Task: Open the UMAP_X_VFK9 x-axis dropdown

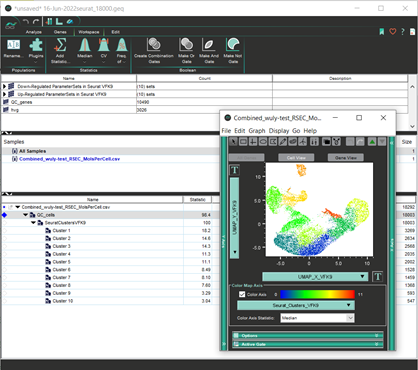Action: pyautogui.click(x=315, y=277)
